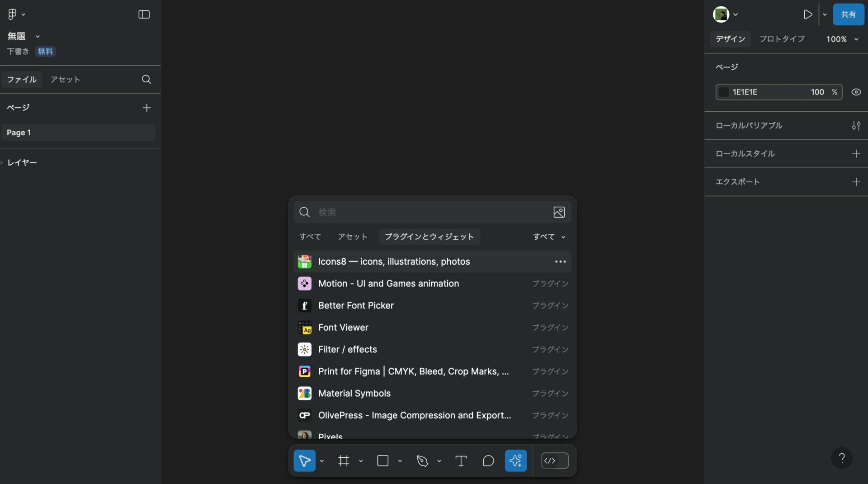
Task: Click the Better Font Picker icon
Action: click(305, 306)
